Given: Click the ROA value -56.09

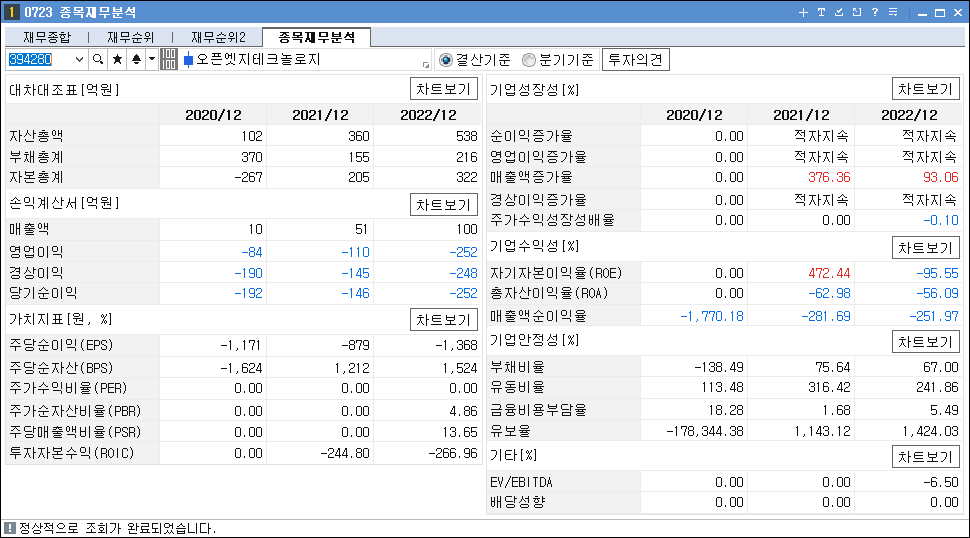Looking at the screenshot, I should 937,293.
